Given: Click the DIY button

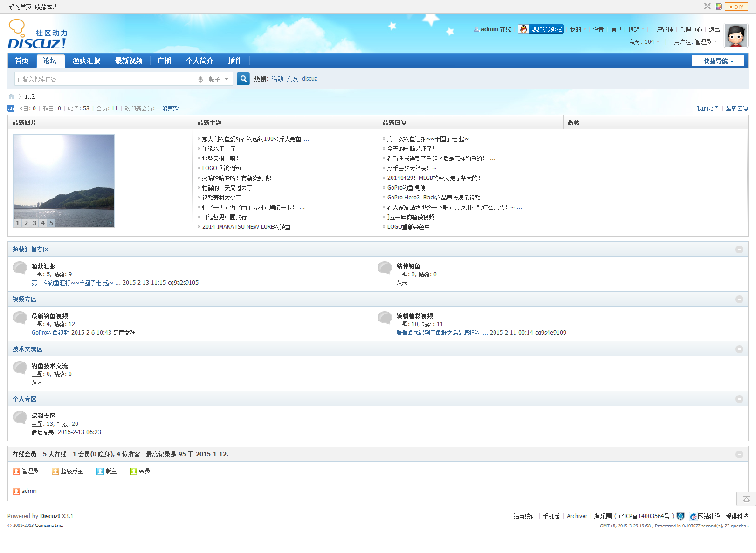Looking at the screenshot, I should [x=736, y=7].
